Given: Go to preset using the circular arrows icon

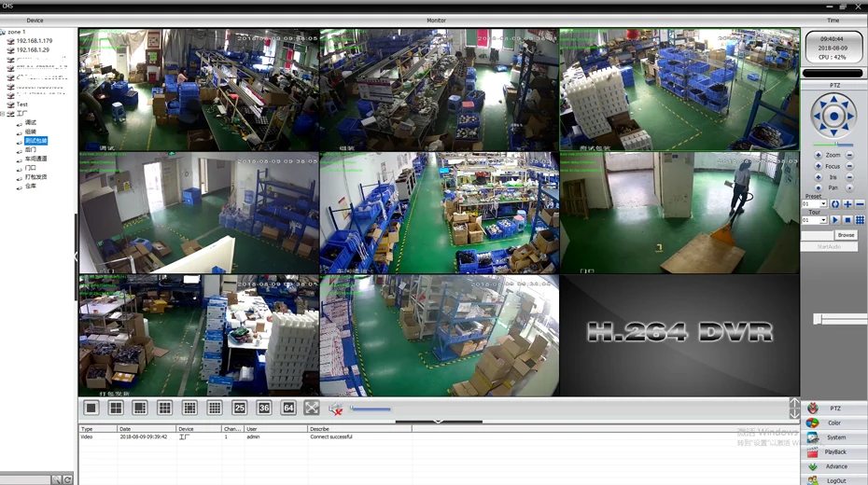Looking at the screenshot, I should point(835,204).
